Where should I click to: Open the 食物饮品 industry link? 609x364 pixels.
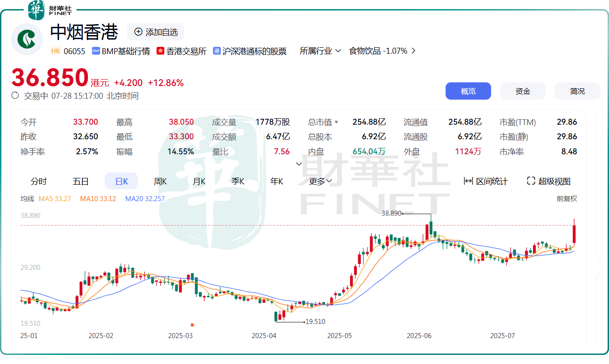click(378, 51)
